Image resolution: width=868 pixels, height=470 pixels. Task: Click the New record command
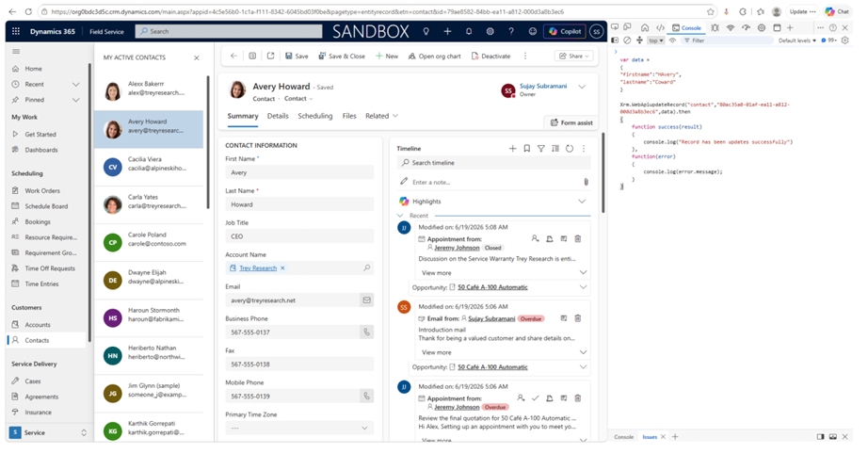387,56
